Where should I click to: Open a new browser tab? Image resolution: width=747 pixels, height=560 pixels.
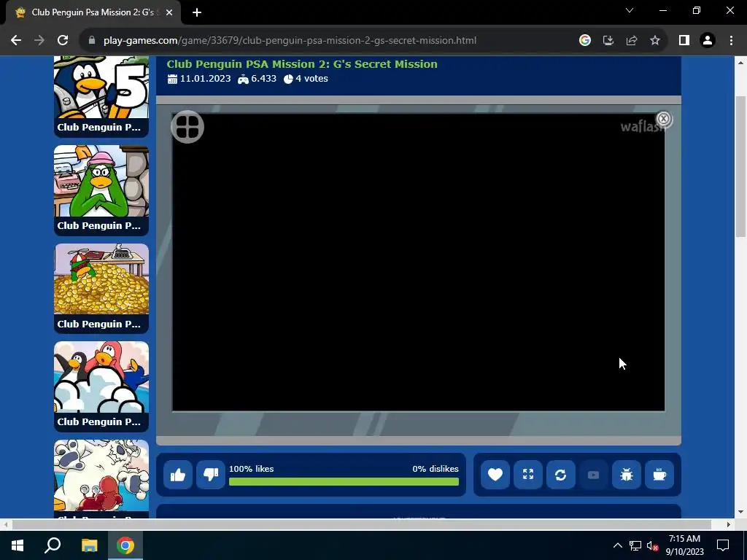(x=197, y=12)
